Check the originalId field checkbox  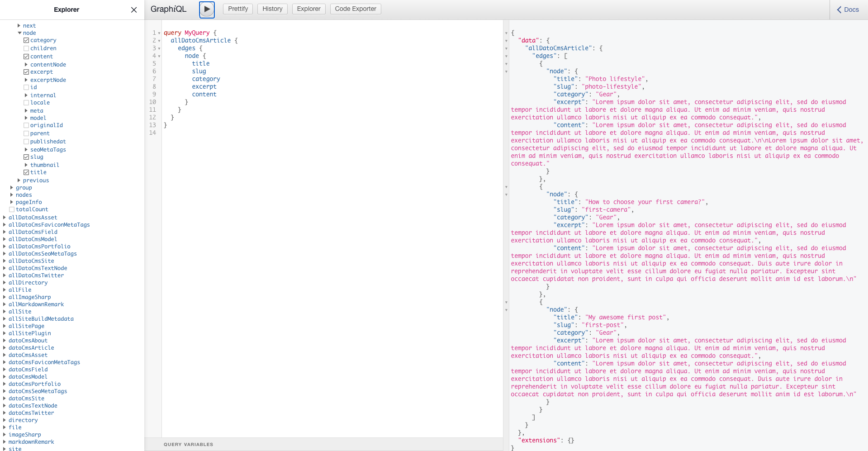pos(26,125)
